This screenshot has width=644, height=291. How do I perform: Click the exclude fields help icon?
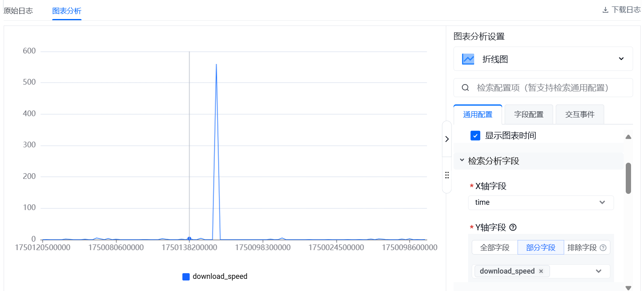[603, 248]
